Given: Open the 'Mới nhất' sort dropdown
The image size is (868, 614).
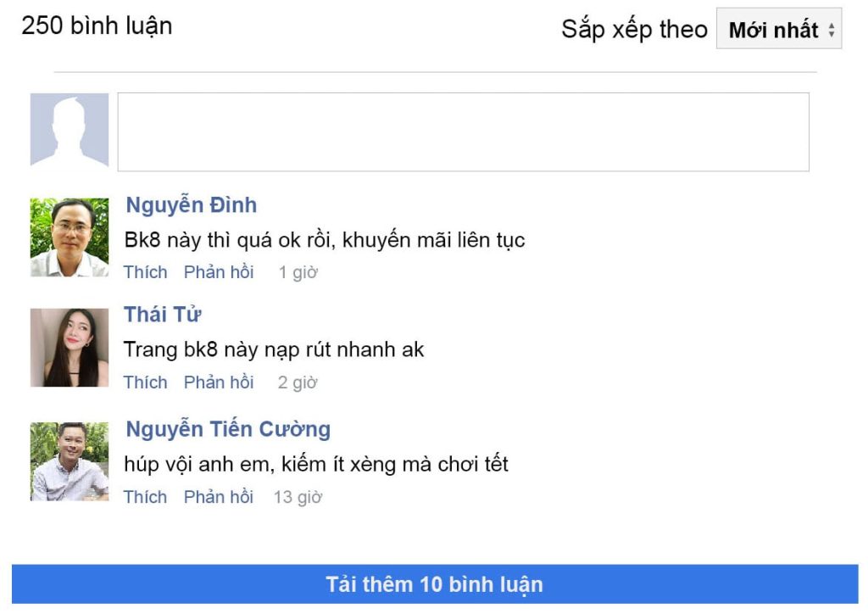Looking at the screenshot, I should click(778, 30).
